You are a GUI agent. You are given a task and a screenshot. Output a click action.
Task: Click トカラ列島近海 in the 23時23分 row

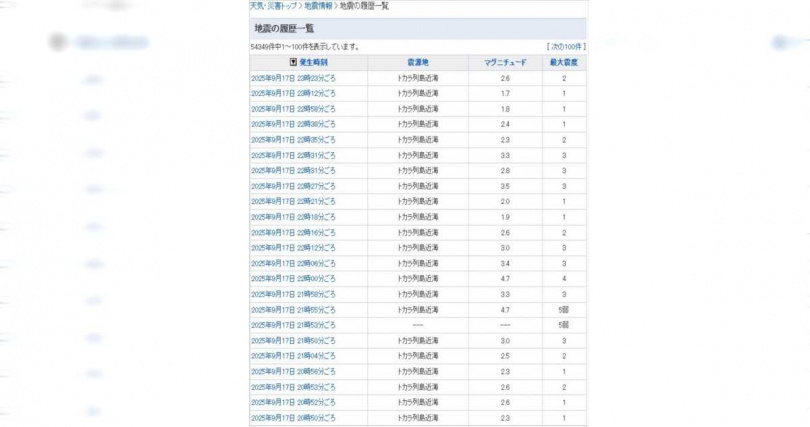point(418,78)
